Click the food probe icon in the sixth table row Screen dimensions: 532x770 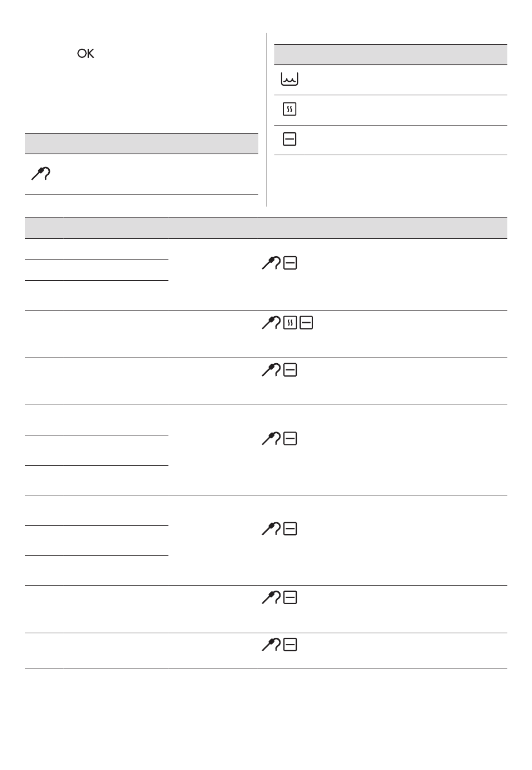coord(272,598)
